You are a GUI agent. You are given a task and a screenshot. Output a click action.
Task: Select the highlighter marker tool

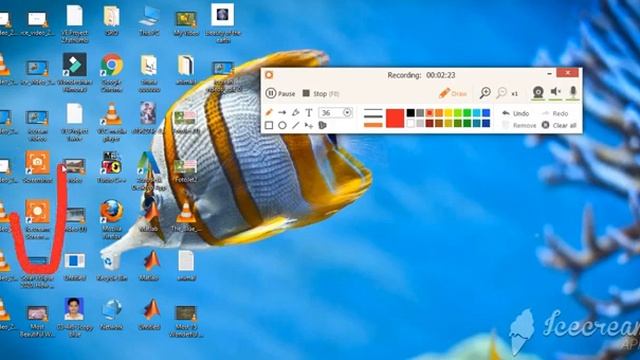(296, 112)
